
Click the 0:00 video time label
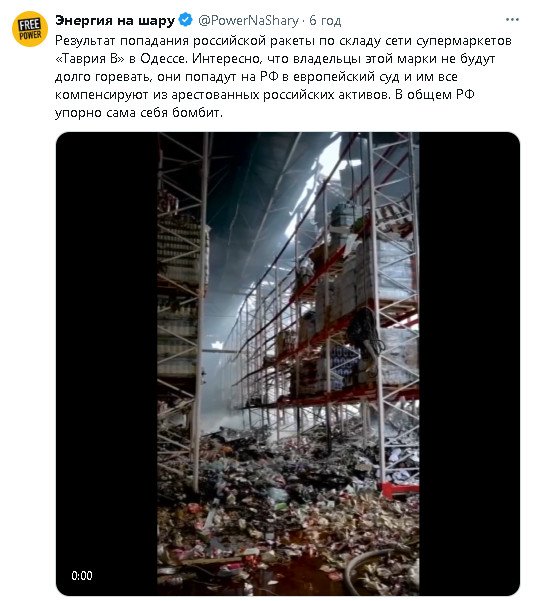point(82,575)
